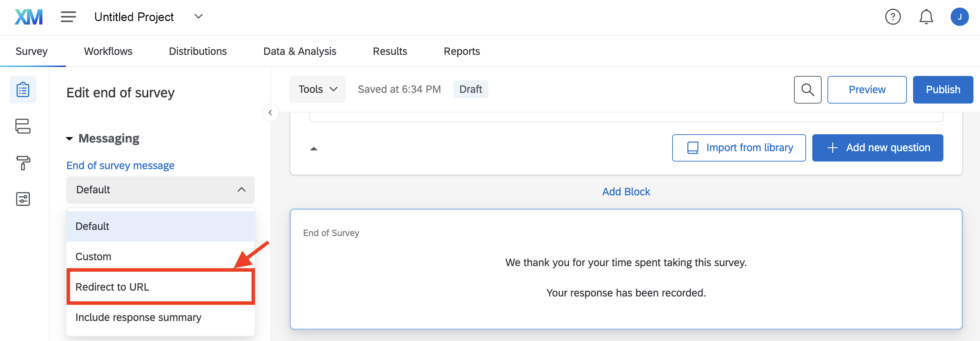Click the Saved at 6:34 PM text
This screenshot has height=341, width=980.
[x=399, y=89]
